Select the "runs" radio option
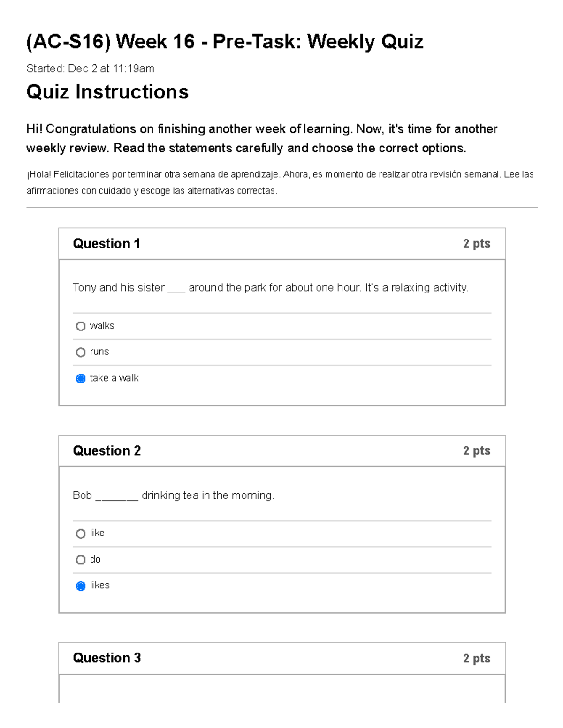Viewport: 563px width, 728px height. pyautogui.click(x=80, y=352)
